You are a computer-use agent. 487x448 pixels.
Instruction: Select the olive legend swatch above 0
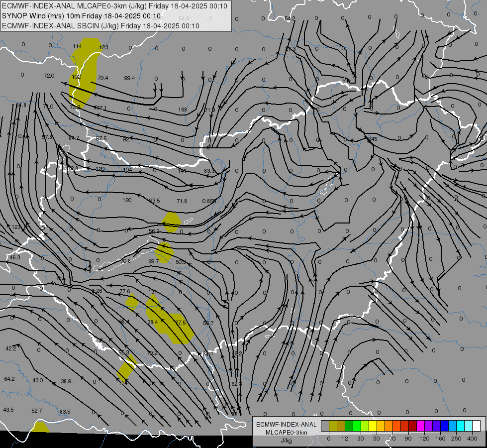[333, 426]
